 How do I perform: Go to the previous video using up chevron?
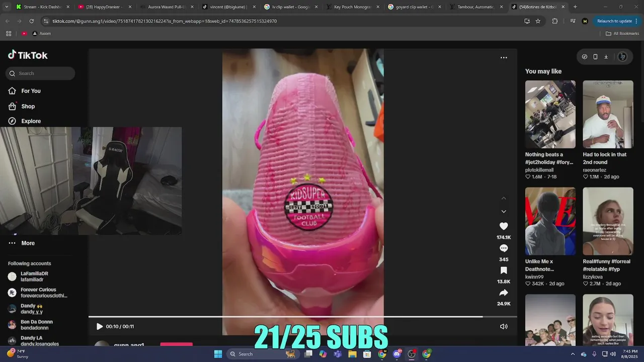click(x=504, y=199)
